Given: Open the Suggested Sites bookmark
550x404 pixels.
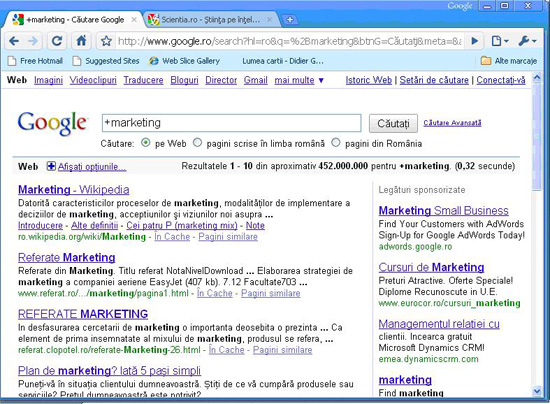Looking at the screenshot, I should [106, 61].
